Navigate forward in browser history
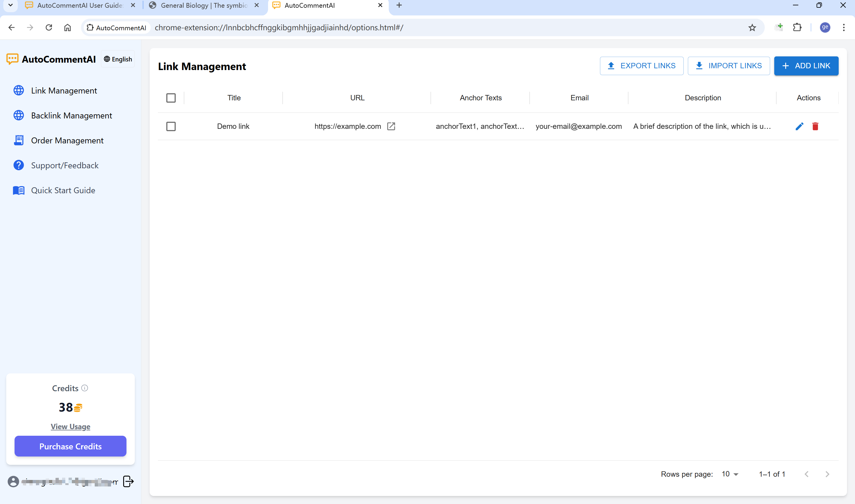 coord(30,28)
